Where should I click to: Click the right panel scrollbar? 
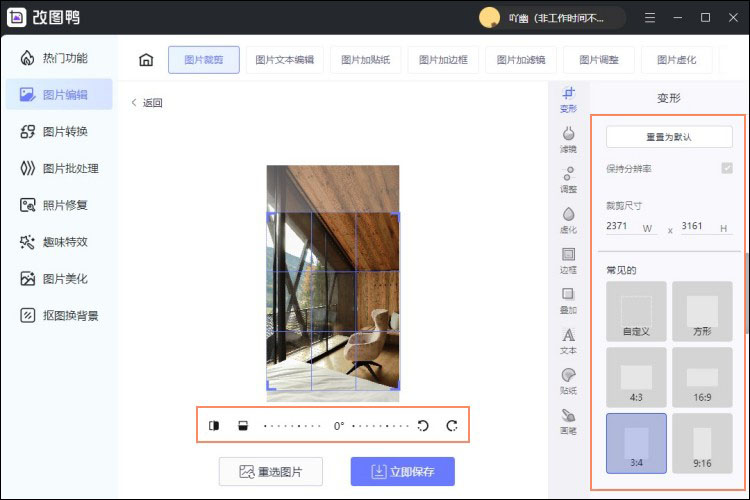(x=747, y=293)
